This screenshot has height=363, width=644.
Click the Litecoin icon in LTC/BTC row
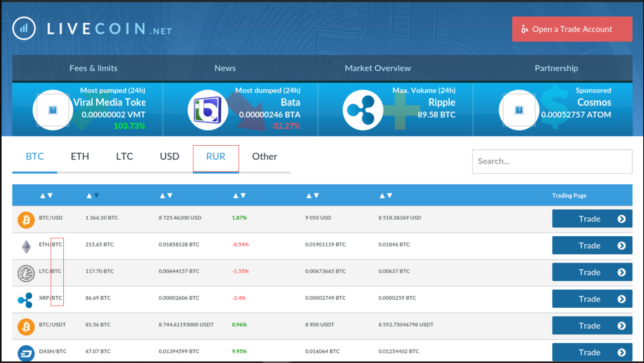point(26,273)
